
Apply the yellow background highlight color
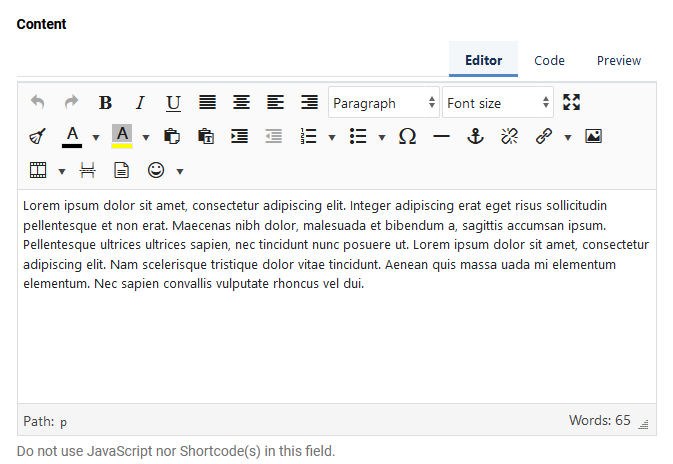[122, 136]
